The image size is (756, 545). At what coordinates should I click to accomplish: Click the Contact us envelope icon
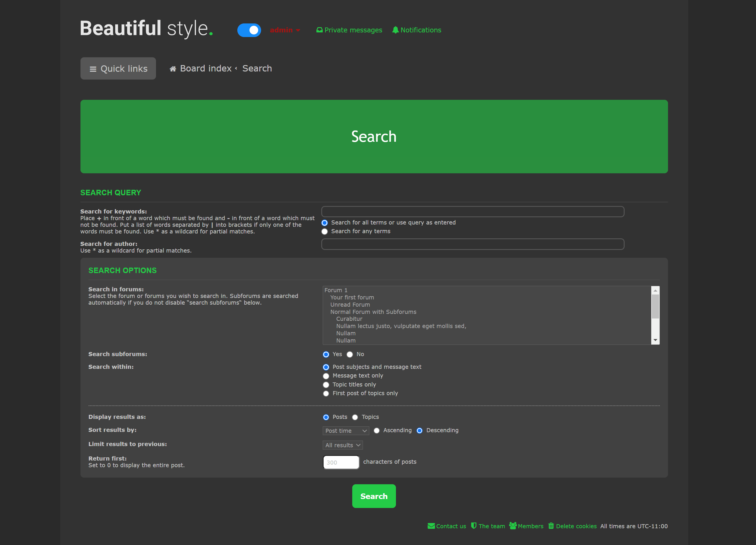[x=431, y=526]
